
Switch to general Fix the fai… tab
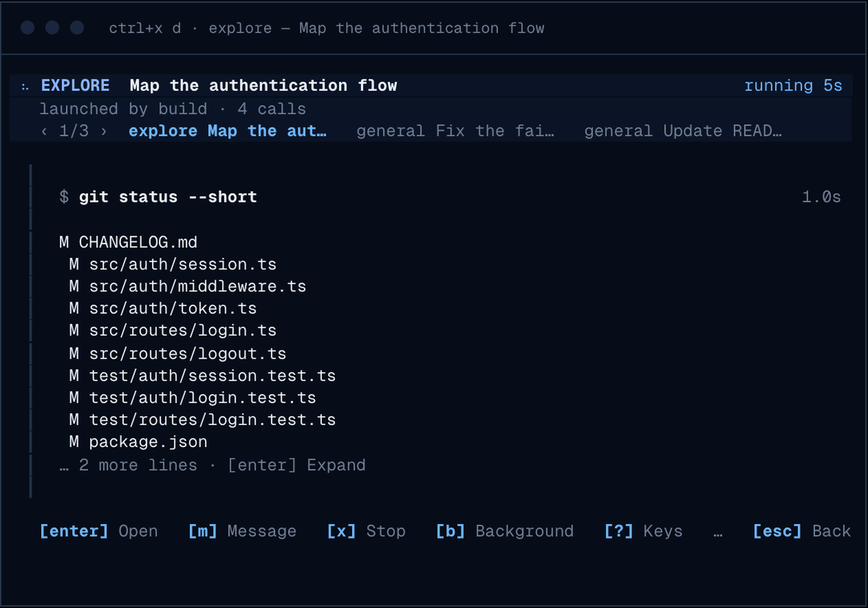[x=455, y=131]
